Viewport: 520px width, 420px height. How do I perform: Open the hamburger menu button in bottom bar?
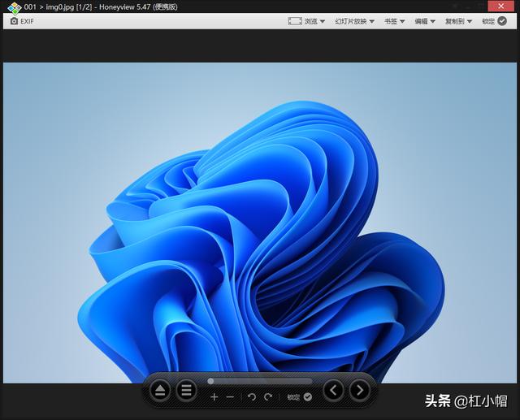[x=186, y=390]
